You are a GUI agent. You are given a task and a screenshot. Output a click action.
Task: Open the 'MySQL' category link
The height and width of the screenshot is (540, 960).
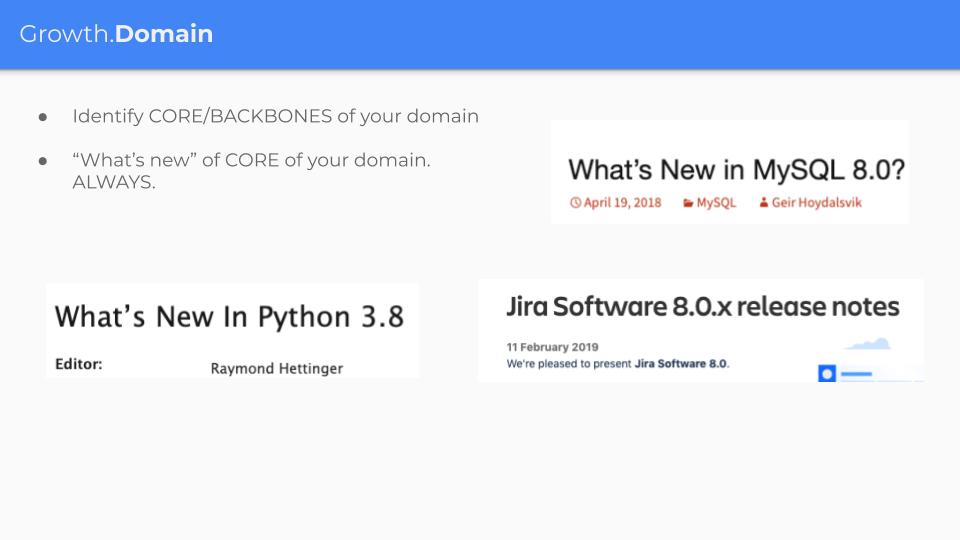click(x=716, y=203)
